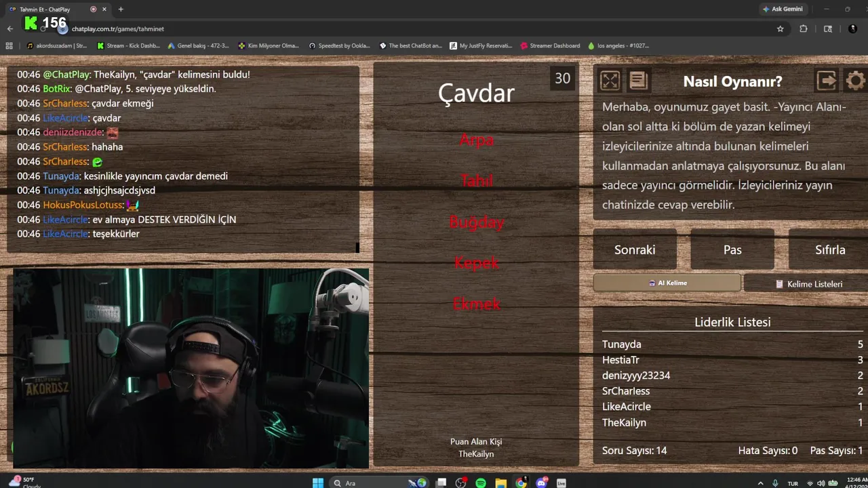Open Chrome from the taskbar
Viewport: 868px width, 488px height.
[x=521, y=483]
